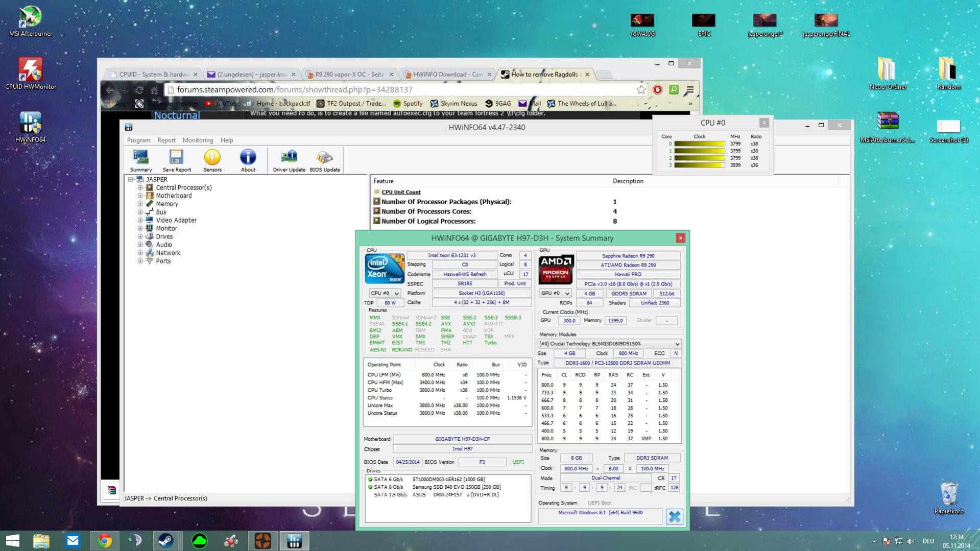Switch to the CPUID System & hardware tab
Viewport: 980px width, 551px height.
tap(153, 75)
